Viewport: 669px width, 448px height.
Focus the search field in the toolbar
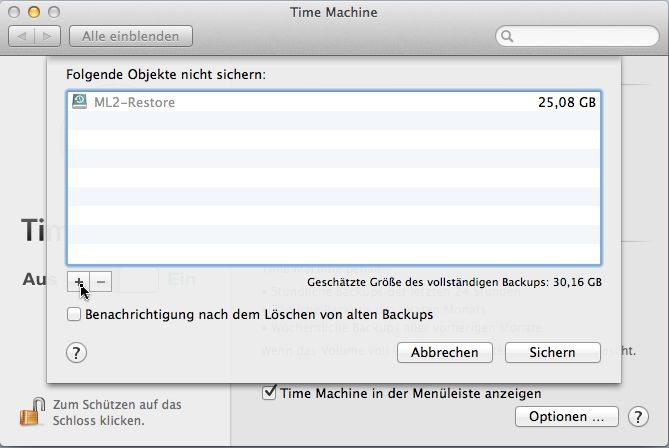[x=577, y=36]
